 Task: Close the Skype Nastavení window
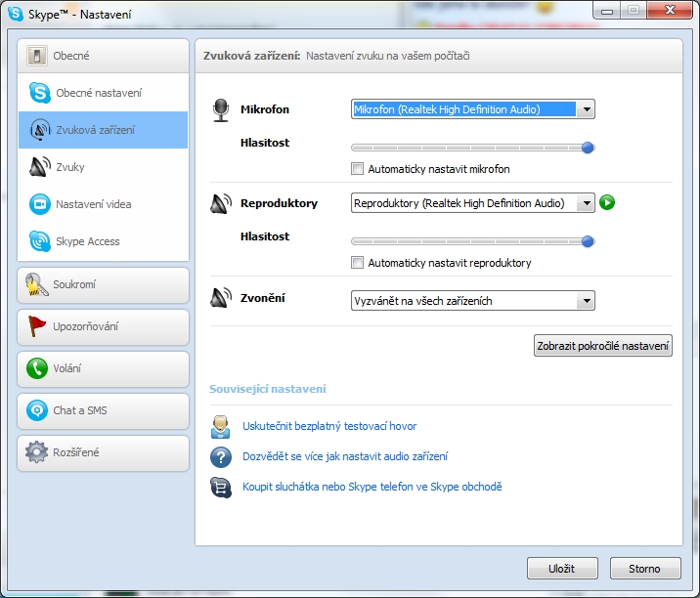pos(670,11)
